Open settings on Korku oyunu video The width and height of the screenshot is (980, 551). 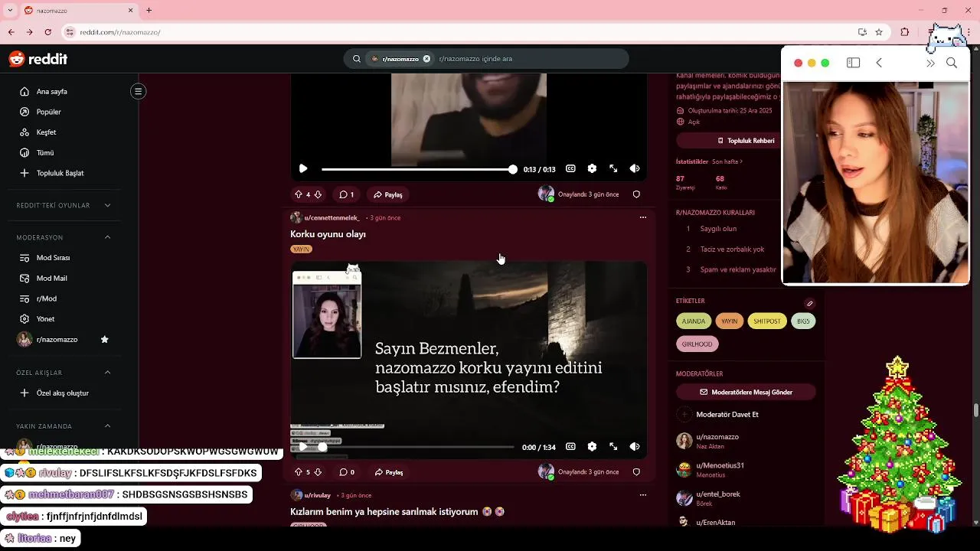pos(592,447)
